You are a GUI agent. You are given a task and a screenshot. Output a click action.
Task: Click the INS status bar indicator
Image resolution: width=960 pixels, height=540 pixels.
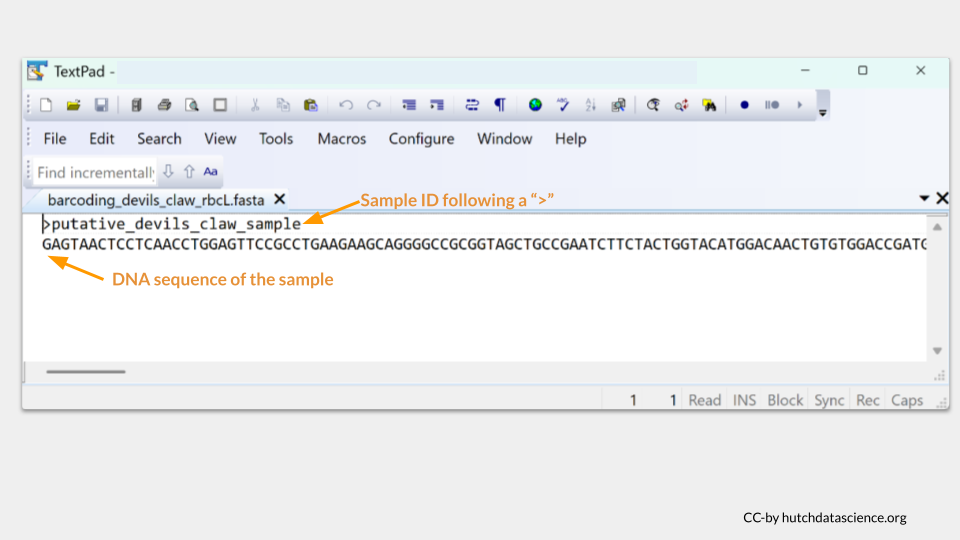(744, 400)
